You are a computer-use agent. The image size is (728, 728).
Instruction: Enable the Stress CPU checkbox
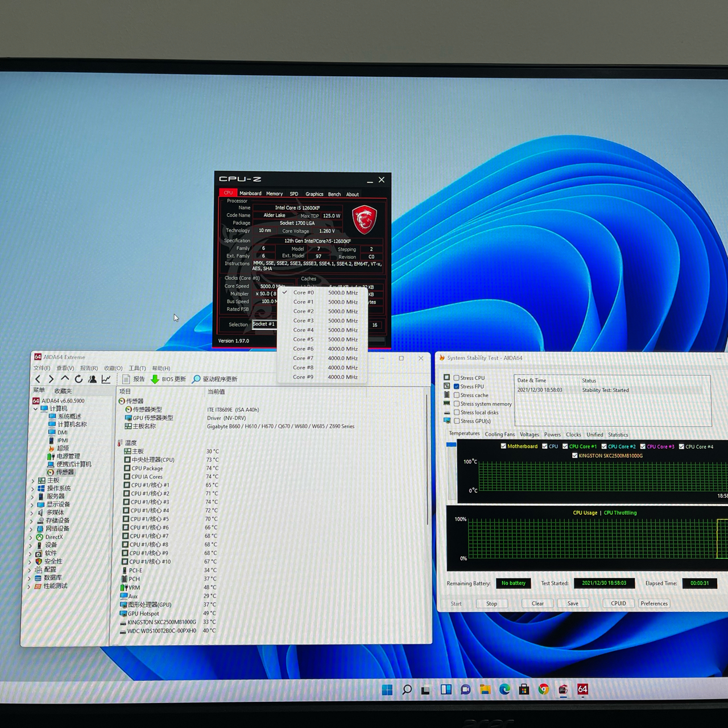click(x=457, y=378)
